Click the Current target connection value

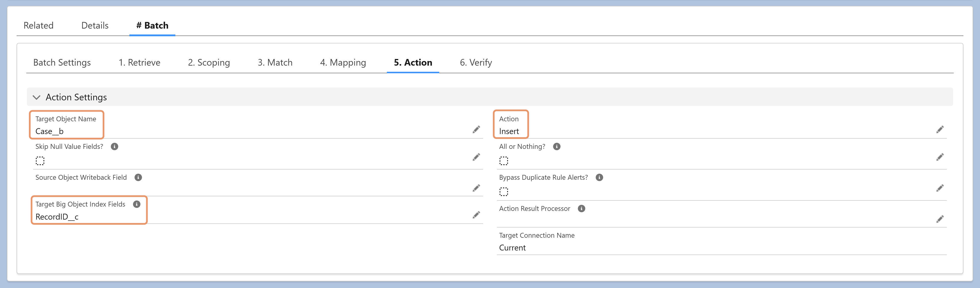(x=512, y=248)
